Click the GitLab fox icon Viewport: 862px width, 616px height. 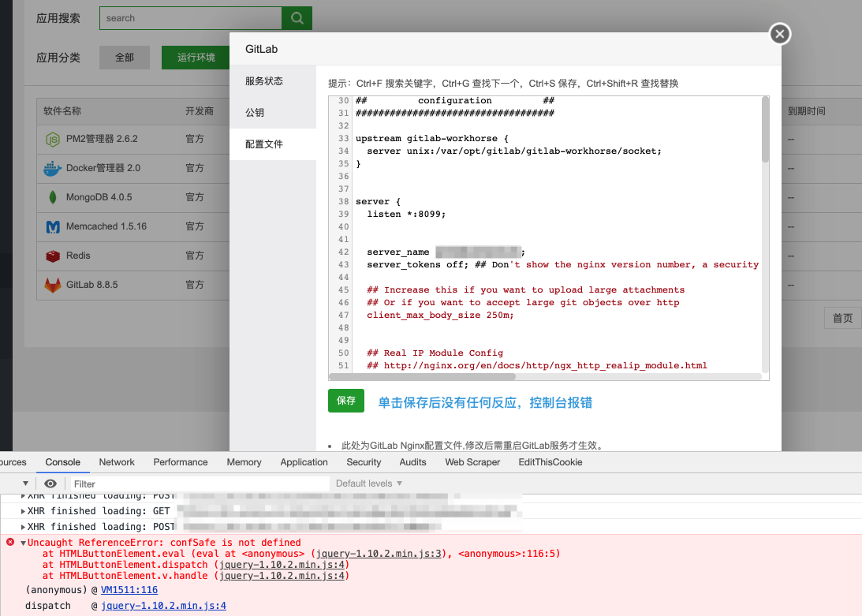coord(53,285)
